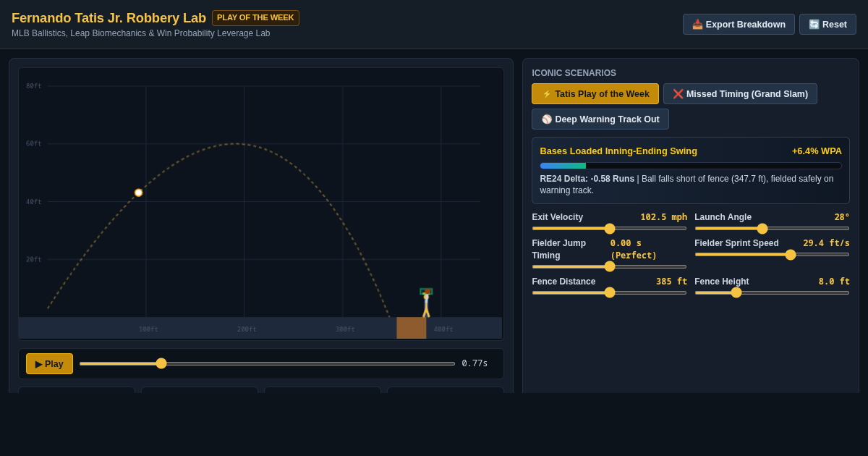
Task: Click the playback time scrubber slider
Action: pos(267,363)
